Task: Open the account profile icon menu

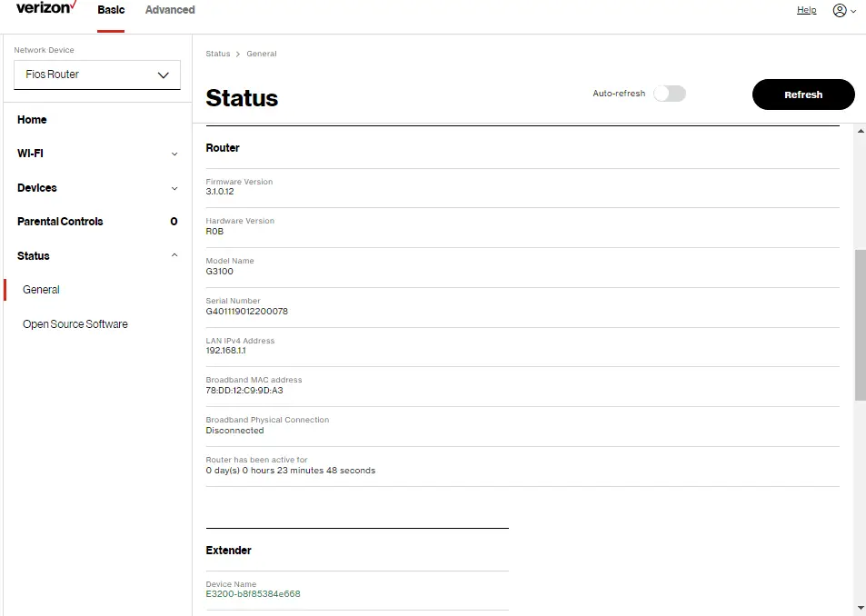Action: (x=838, y=10)
